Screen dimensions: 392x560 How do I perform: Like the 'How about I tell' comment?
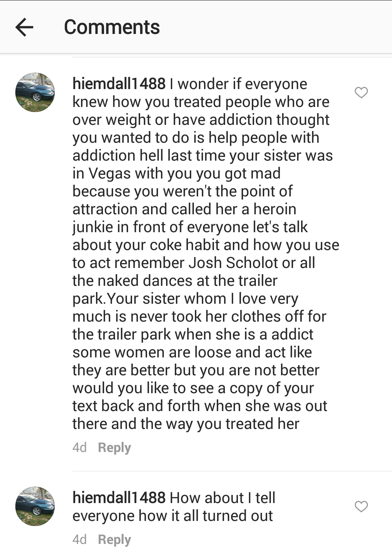361,506
